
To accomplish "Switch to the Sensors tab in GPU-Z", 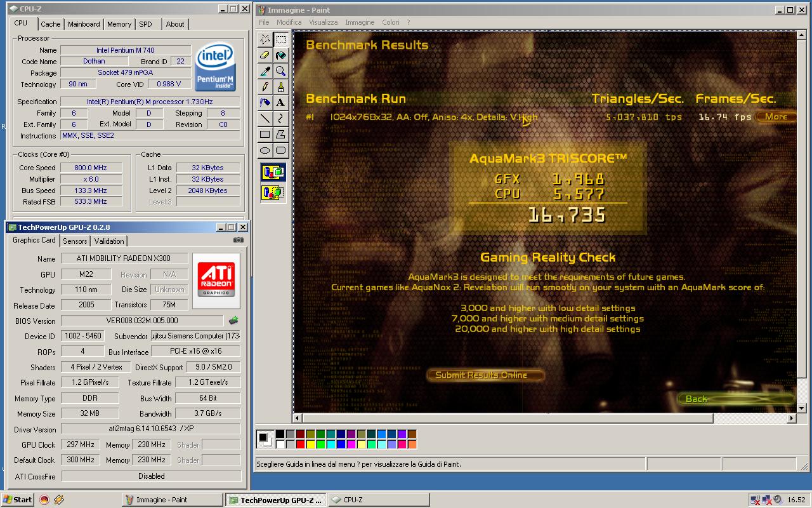I will point(75,241).
